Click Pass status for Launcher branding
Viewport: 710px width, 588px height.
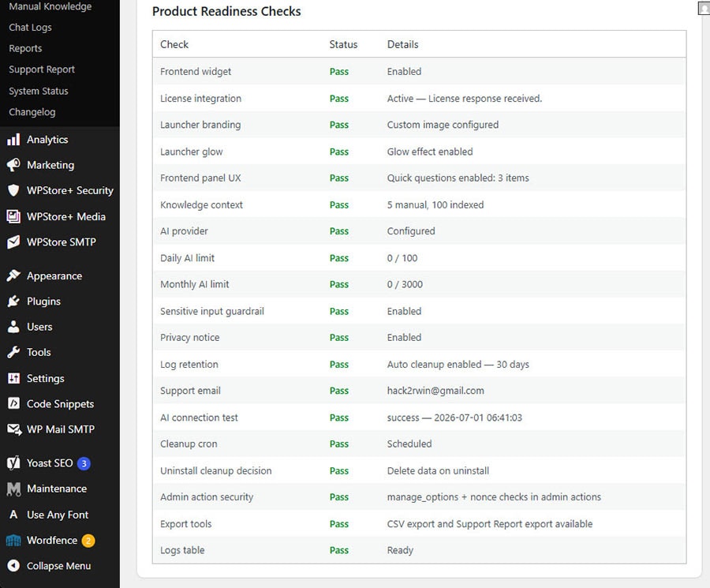[x=339, y=125]
